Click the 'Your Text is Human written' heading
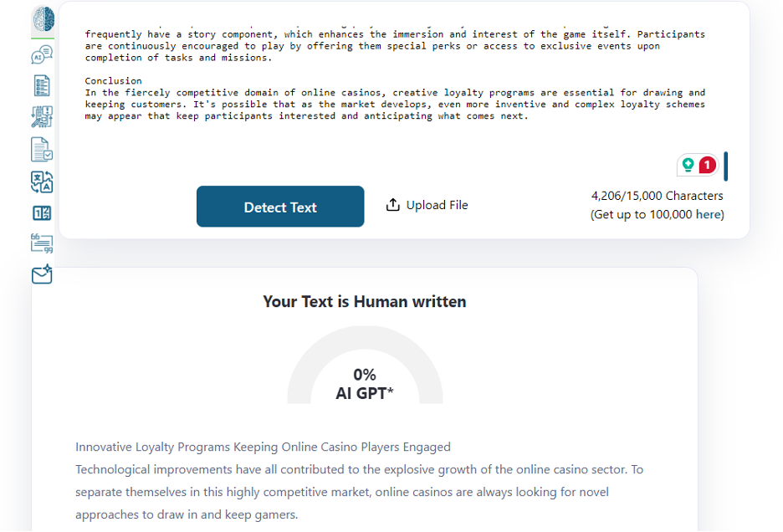The height and width of the screenshot is (532, 783). point(365,302)
